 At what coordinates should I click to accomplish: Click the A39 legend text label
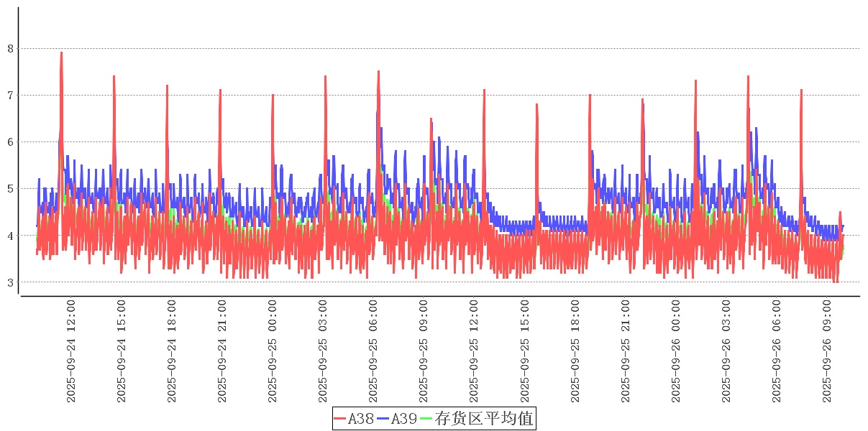pyautogui.click(x=404, y=418)
